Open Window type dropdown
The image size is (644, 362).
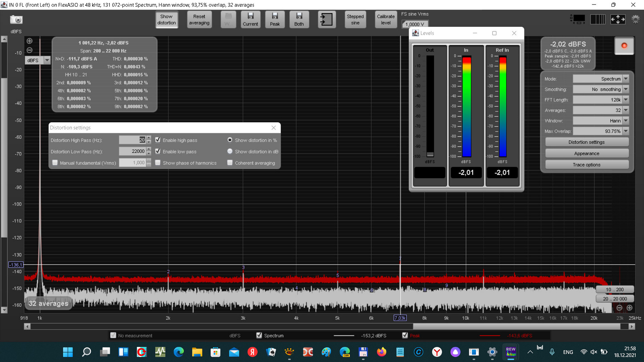601,121
